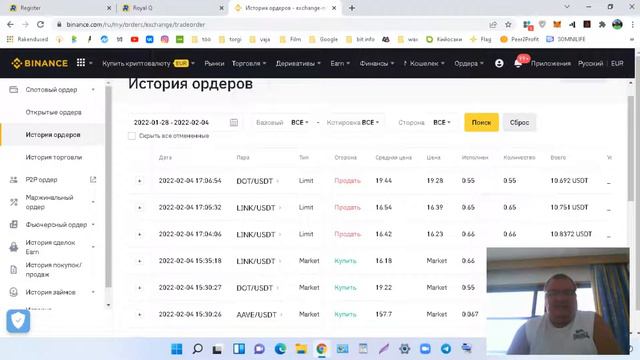The image size is (640, 360).
Task: Open new browser tab with plus
Action: 352,8
